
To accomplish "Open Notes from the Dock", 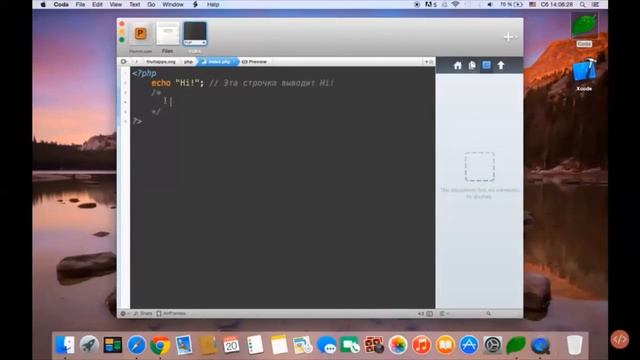I will click(279, 345).
